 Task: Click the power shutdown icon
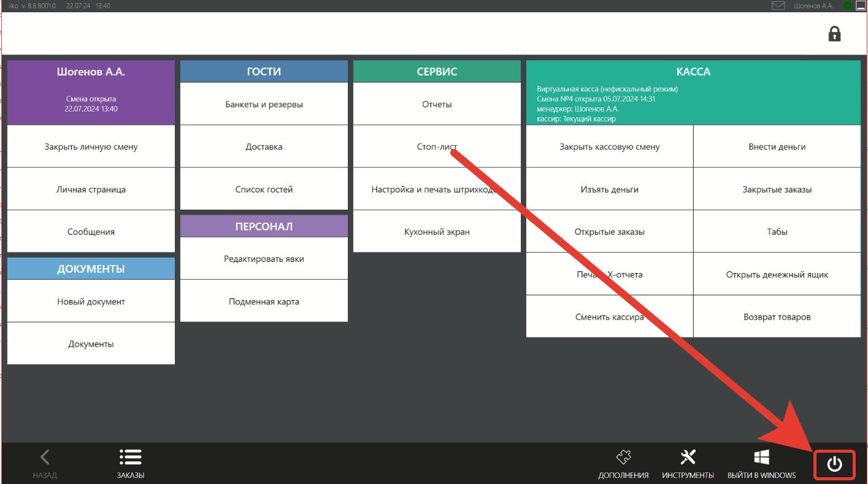(x=834, y=464)
